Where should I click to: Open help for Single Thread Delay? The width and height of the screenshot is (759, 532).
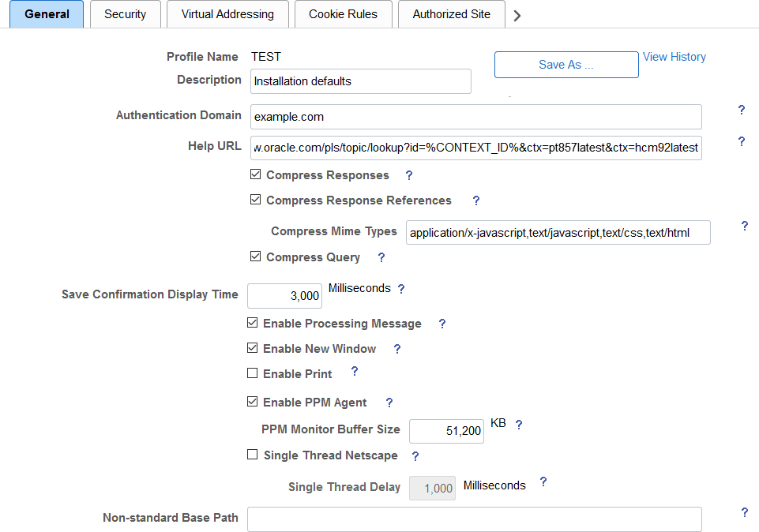click(x=543, y=482)
